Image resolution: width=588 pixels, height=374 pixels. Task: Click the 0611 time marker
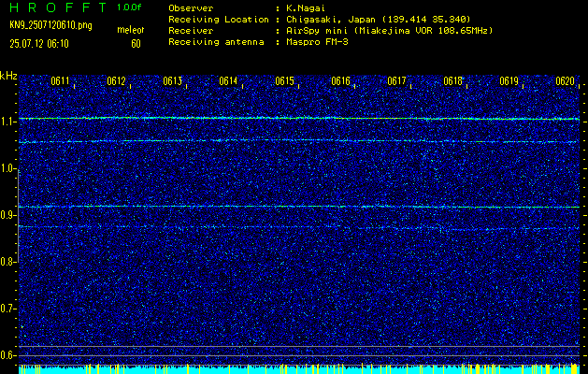pos(60,81)
